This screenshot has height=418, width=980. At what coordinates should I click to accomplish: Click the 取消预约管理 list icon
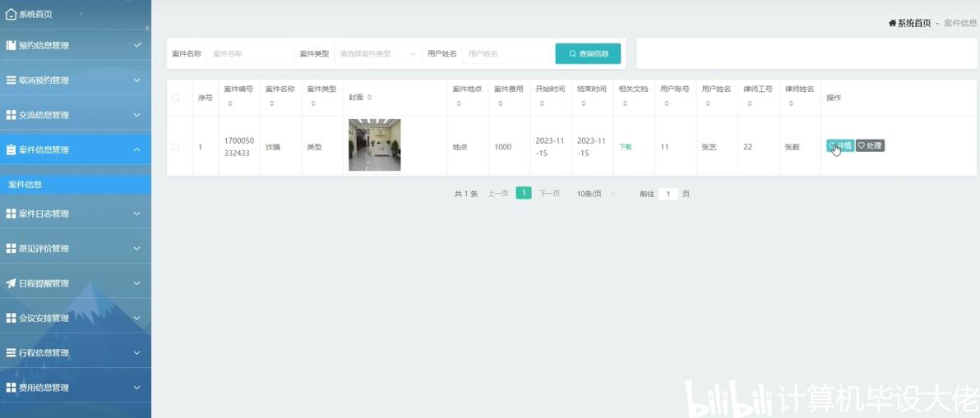pyautogui.click(x=11, y=80)
